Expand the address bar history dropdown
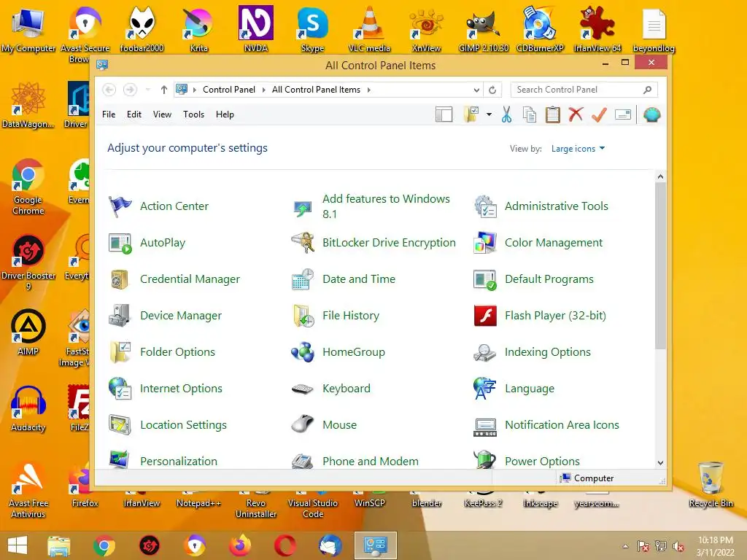Image resolution: width=747 pixels, height=560 pixels. coord(476,90)
